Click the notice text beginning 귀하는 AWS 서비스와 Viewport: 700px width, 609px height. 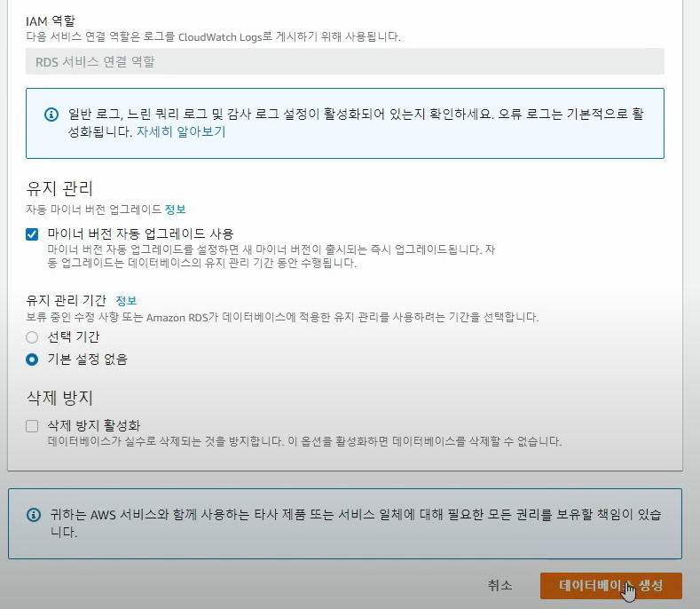(356, 523)
